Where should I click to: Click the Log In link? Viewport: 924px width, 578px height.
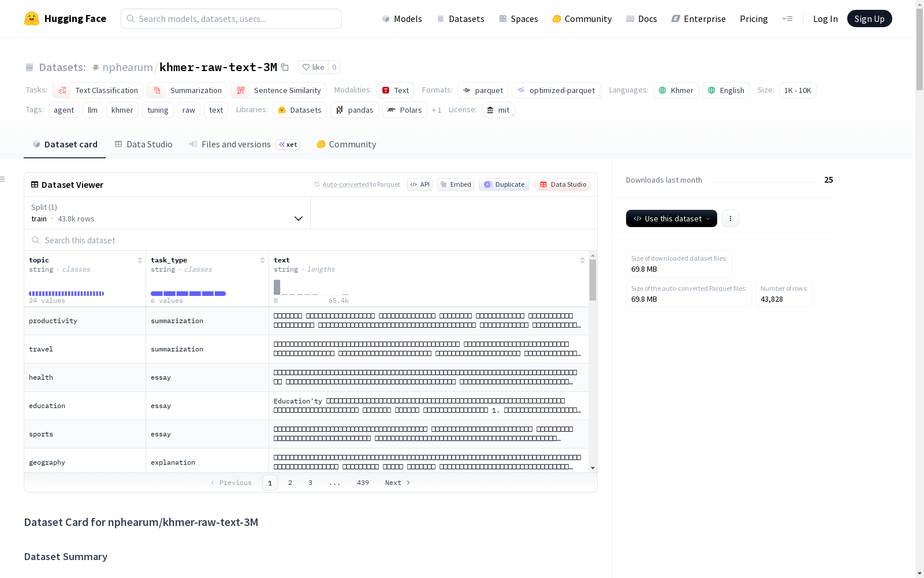click(x=825, y=18)
